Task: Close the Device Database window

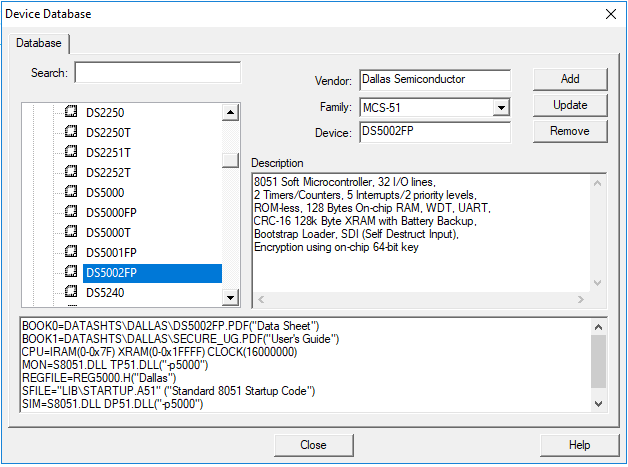Action: click(x=611, y=14)
